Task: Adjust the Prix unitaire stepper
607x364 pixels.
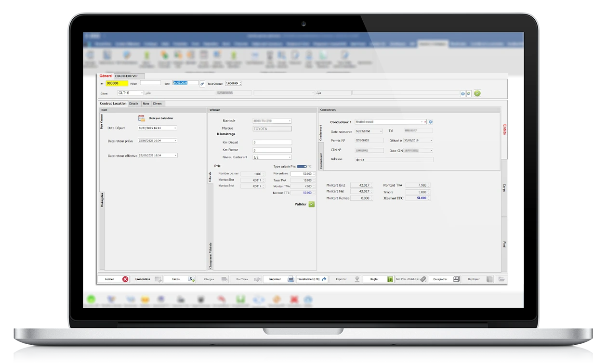Action: (314, 174)
